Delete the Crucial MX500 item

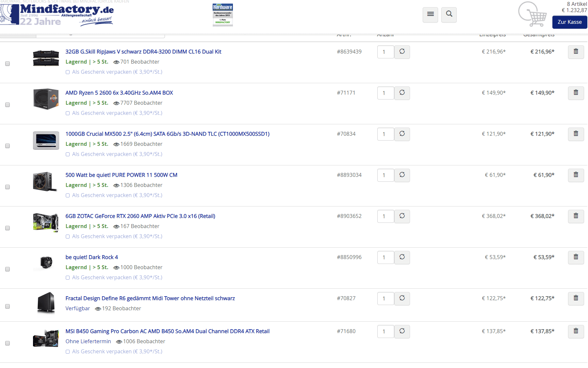coord(576,134)
